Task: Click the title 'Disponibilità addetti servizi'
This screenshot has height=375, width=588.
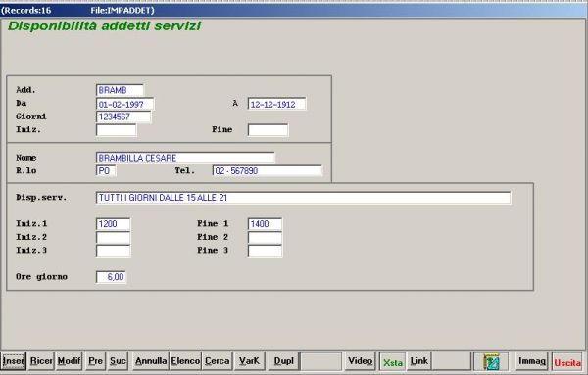Action: coord(104,26)
